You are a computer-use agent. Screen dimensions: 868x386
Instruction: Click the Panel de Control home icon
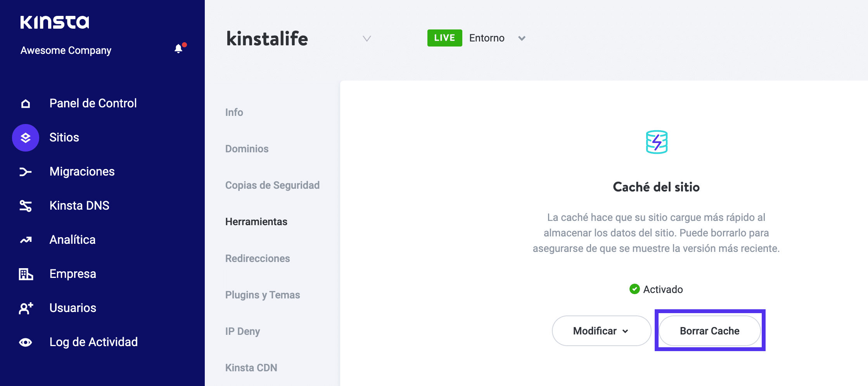click(25, 103)
